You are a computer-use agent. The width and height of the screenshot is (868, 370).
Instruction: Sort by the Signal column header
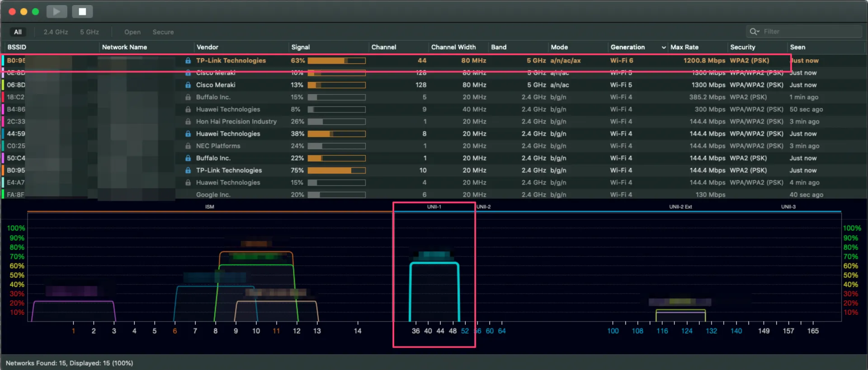[x=301, y=47]
